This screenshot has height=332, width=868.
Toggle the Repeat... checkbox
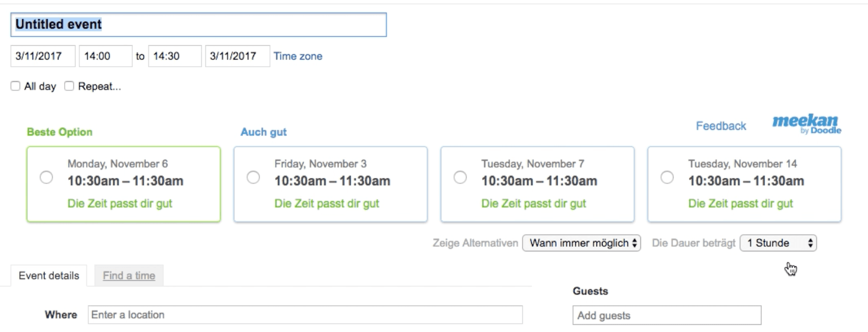pyautogui.click(x=69, y=86)
